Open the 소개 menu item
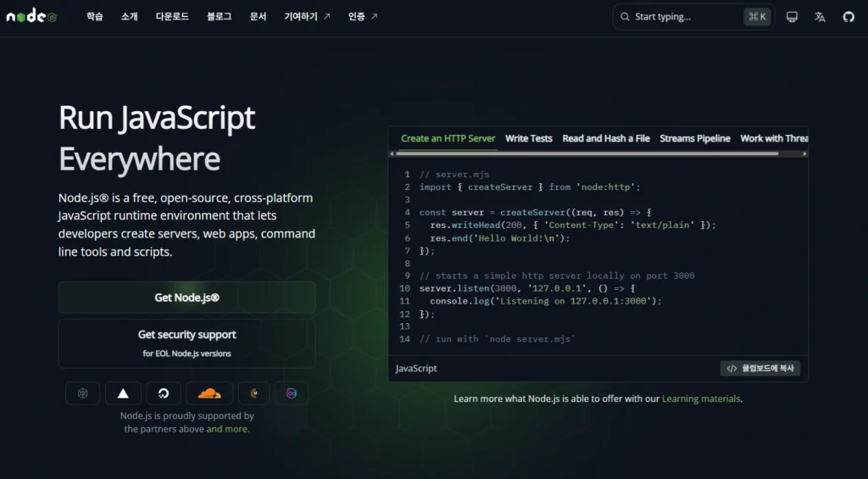 point(129,17)
